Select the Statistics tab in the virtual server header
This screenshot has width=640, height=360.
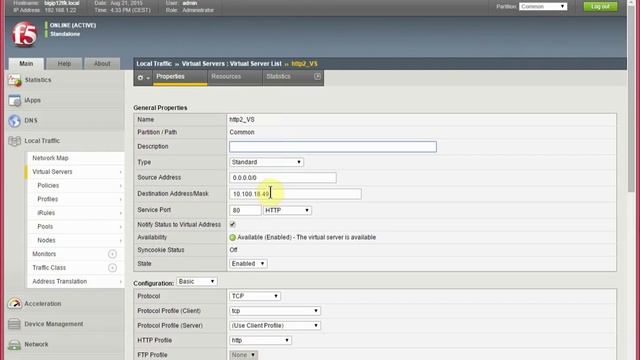(279, 77)
